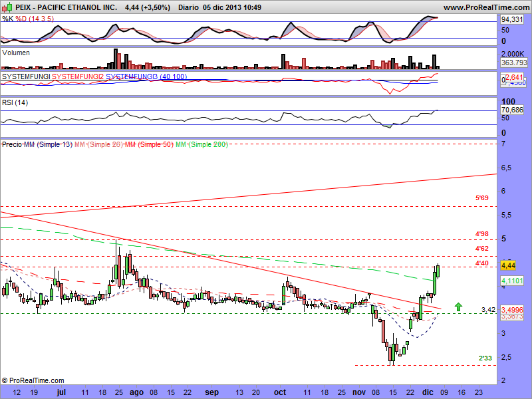Screen dimensions: 532x399
Task: Click the "2,5" price scale label
Action: coord(505,358)
